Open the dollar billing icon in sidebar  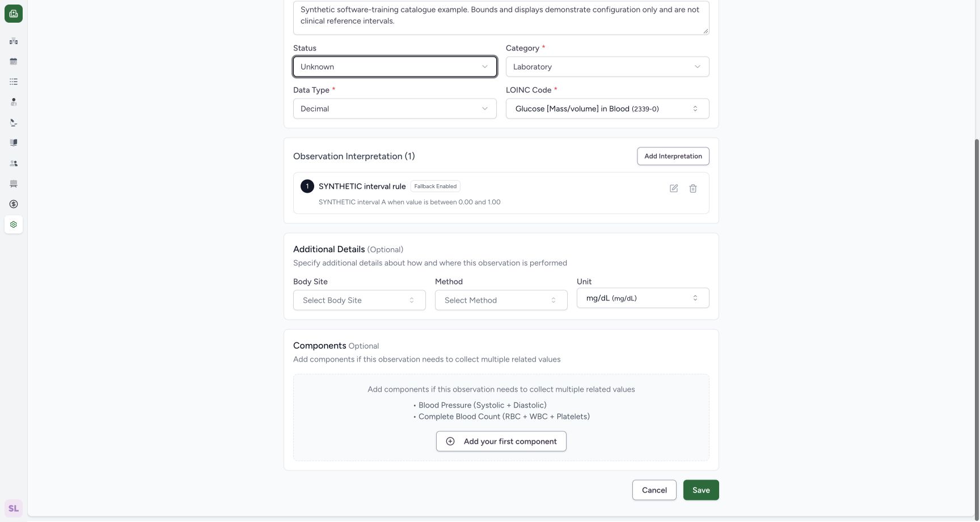pos(14,204)
